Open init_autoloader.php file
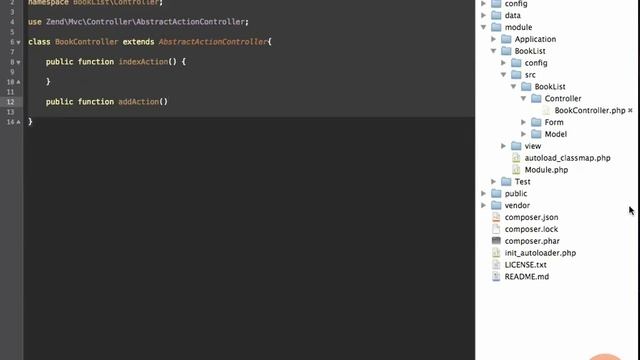The image size is (640, 360). [540, 253]
